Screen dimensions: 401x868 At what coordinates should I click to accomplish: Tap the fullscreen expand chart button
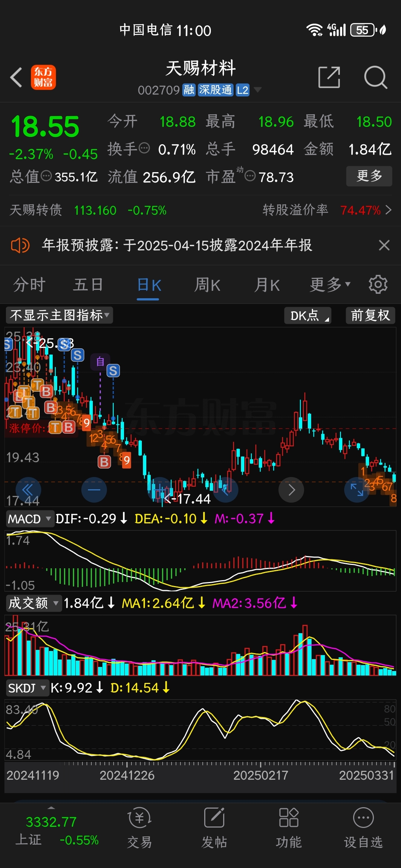point(357,490)
